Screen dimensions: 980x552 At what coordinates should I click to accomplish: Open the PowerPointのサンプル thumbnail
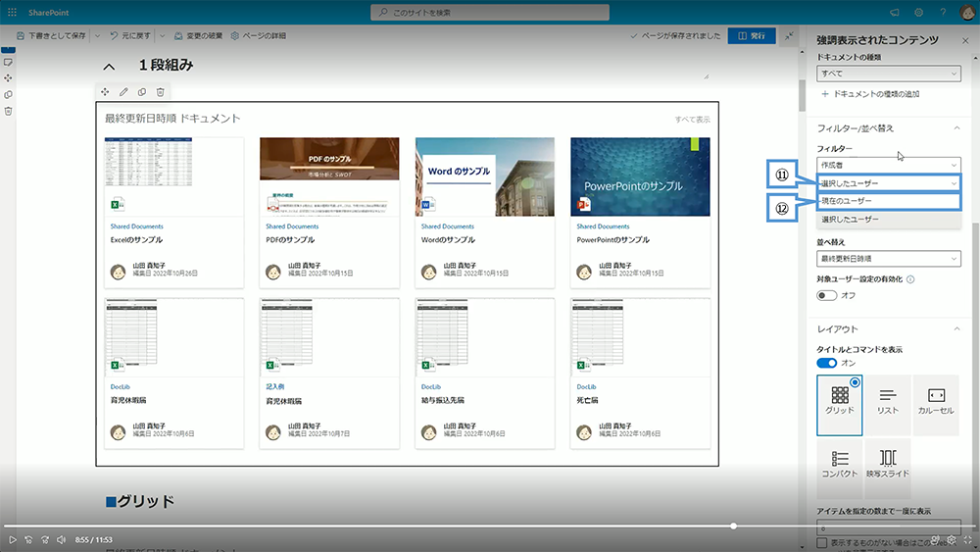pos(640,176)
